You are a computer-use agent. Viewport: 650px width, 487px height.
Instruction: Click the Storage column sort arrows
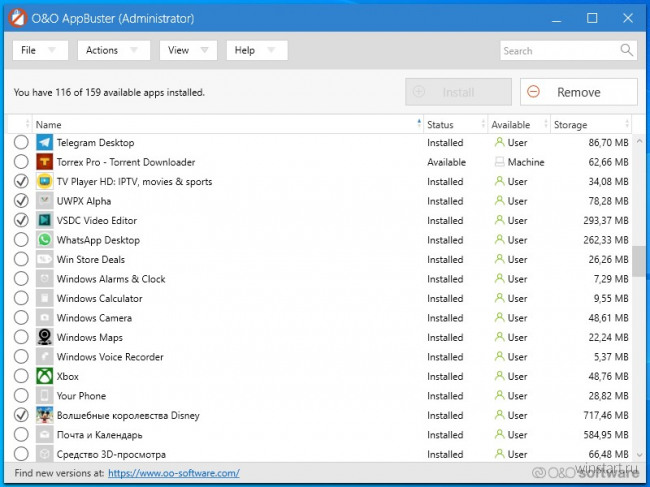[x=627, y=124]
